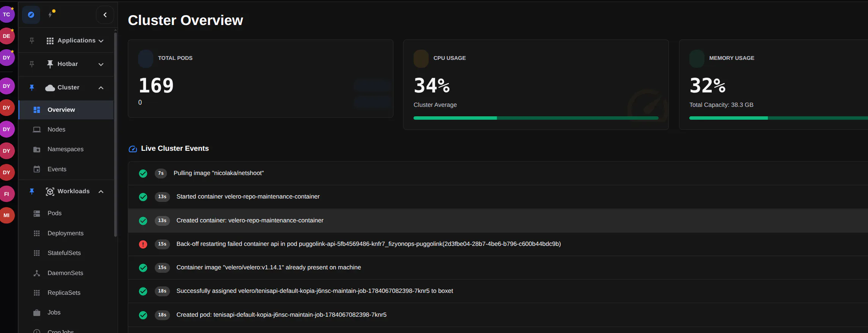868x333 pixels.
Task: Open the 'Container image "velero/velero:v1.14.1"' event
Action: pos(498,268)
